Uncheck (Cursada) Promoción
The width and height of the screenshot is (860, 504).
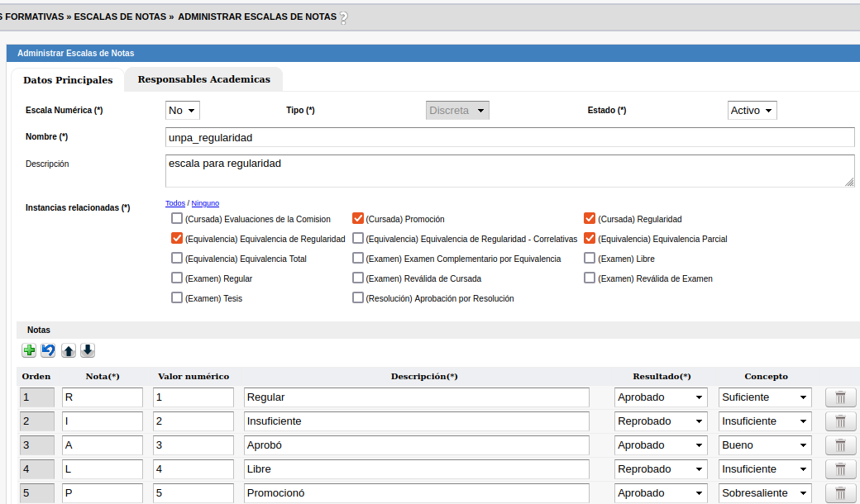[357, 219]
